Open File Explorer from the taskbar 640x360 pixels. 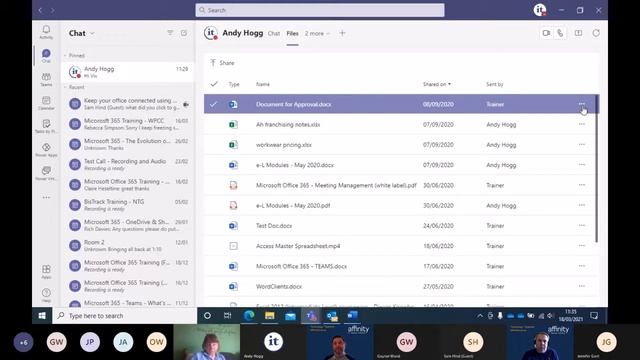pos(269,316)
